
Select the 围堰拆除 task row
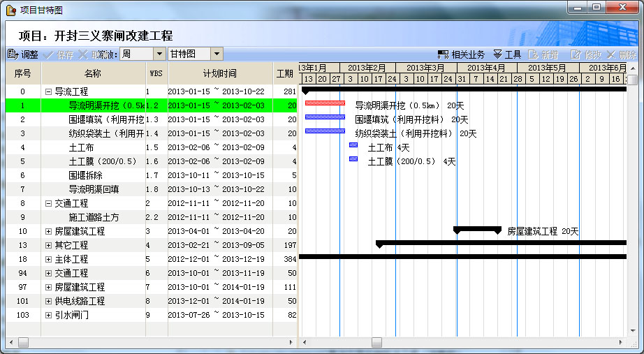point(85,175)
